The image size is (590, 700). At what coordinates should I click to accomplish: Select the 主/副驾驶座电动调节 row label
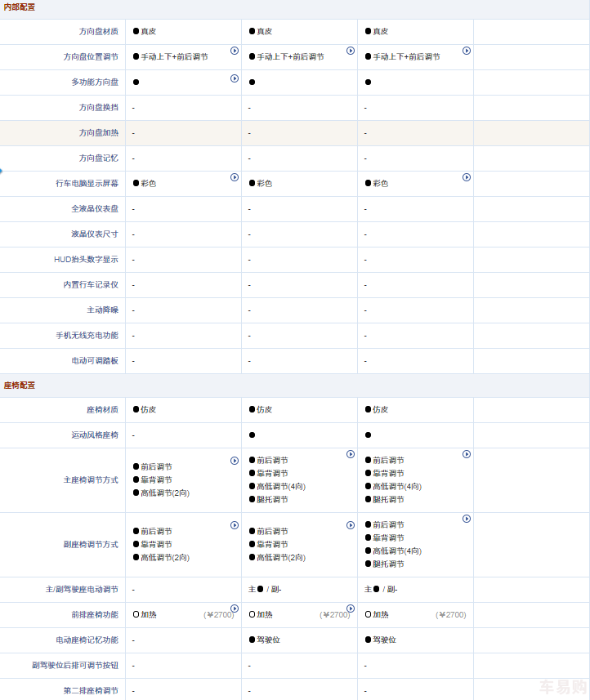click(x=82, y=589)
